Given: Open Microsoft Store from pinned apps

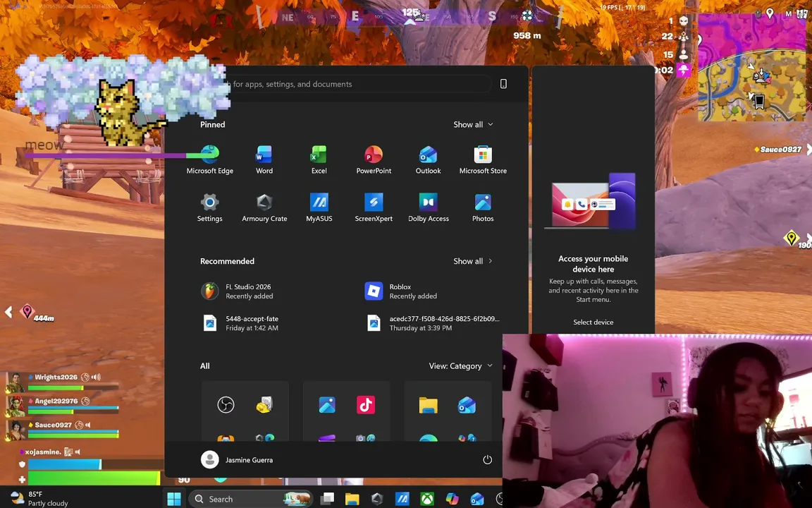Looking at the screenshot, I should [x=483, y=159].
